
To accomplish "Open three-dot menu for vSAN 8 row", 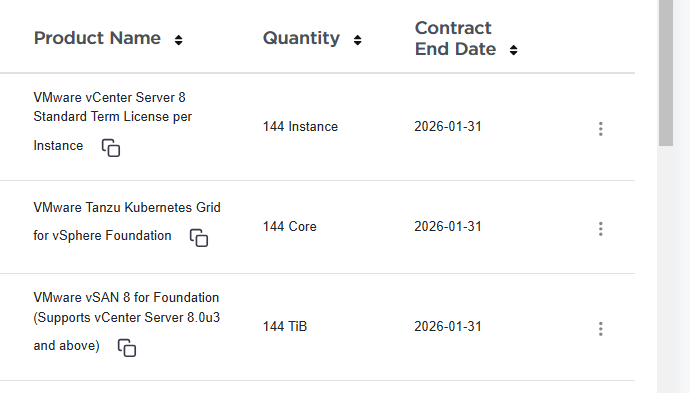I will click(601, 329).
